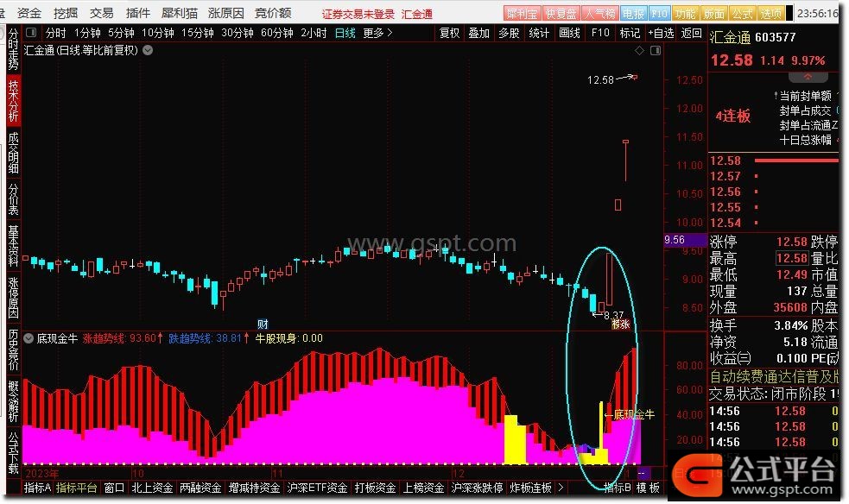Open the 成交明细 sidebar tab
The image size is (849, 504).
pos(13,153)
